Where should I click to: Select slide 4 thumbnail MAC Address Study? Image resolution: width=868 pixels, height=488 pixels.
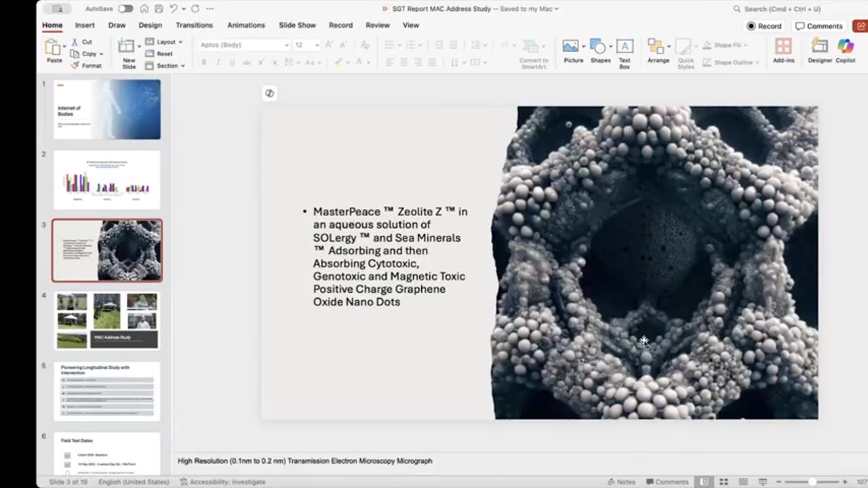pos(107,321)
